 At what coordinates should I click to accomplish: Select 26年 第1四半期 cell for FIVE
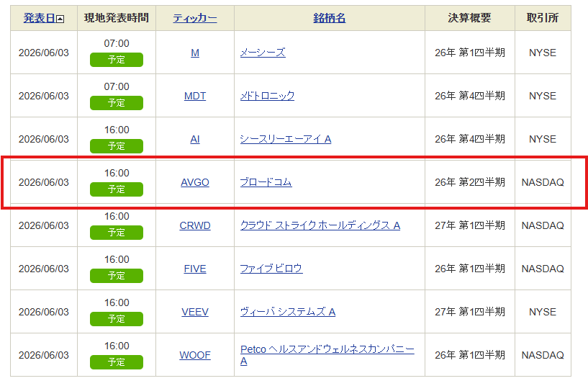(470, 268)
